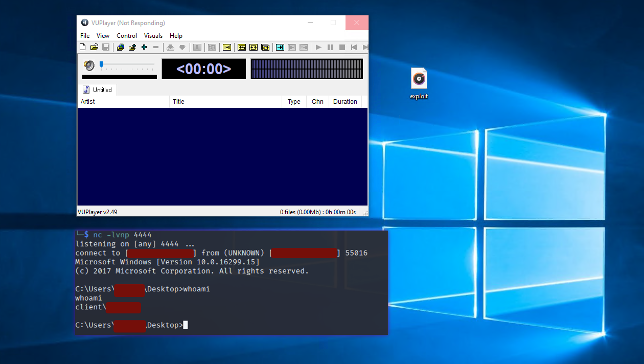Click the VUPlayer title bar app icon
Viewport: 644px width, 364px height.
click(x=85, y=22)
